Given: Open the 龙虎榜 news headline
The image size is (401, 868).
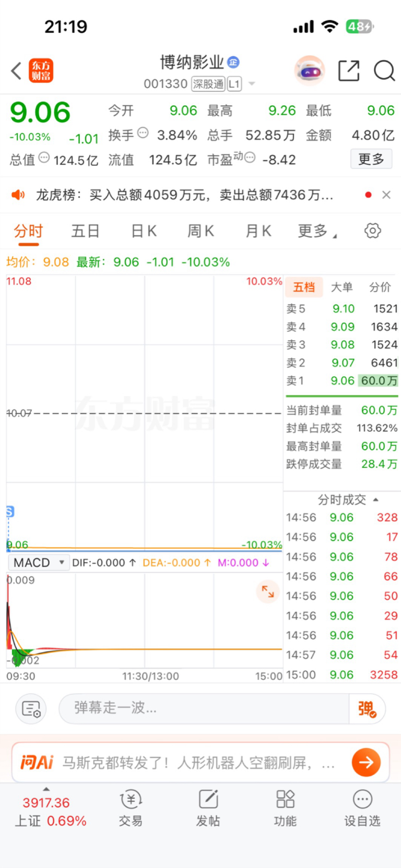Looking at the screenshot, I should pyautogui.click(x=184, y=195).
